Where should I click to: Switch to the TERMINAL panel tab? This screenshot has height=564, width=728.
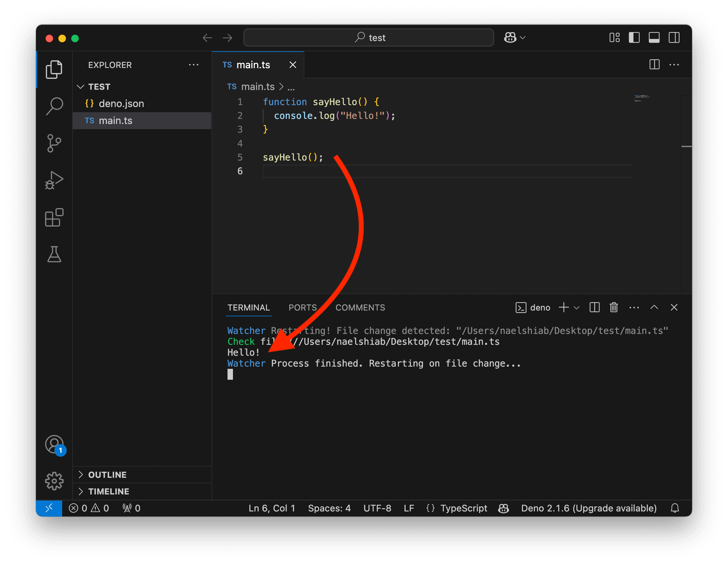pos(249,307)
